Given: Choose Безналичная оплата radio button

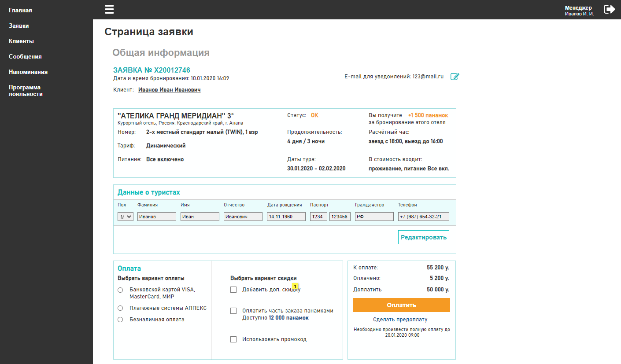Looking at the screenshot, I should pyautogui.click(x=120, y=320).
